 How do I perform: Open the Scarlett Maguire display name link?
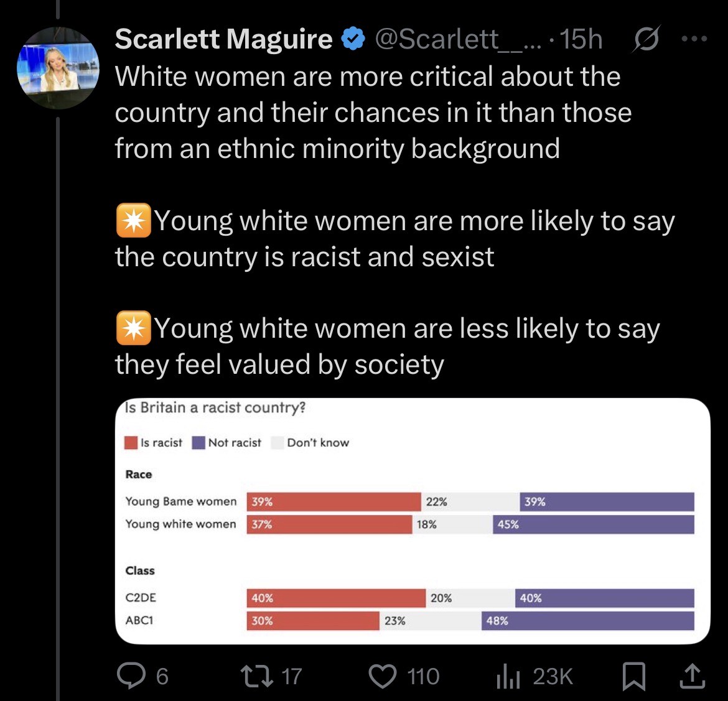click(224, 39)
